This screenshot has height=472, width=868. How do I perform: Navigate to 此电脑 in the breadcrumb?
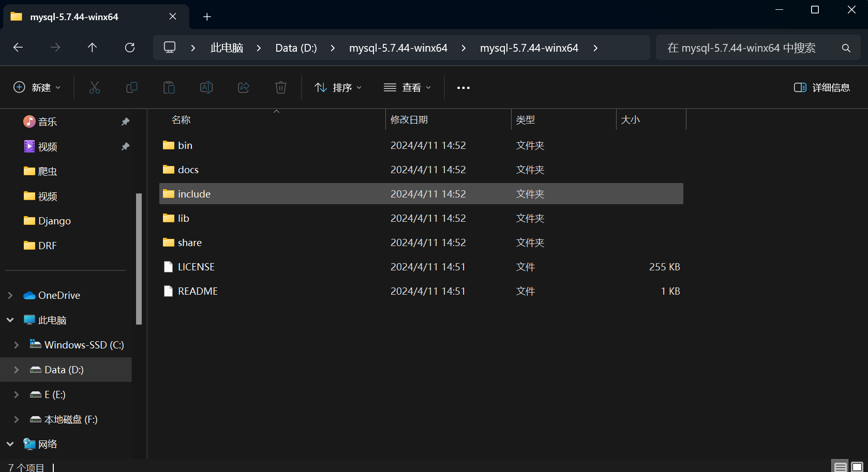[x=227, y=48]
